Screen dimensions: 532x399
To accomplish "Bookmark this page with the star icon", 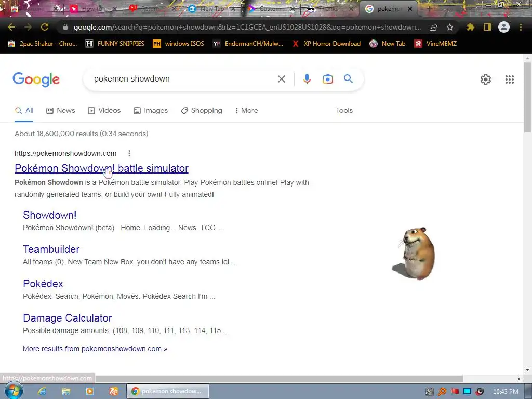I will (450, 27).
